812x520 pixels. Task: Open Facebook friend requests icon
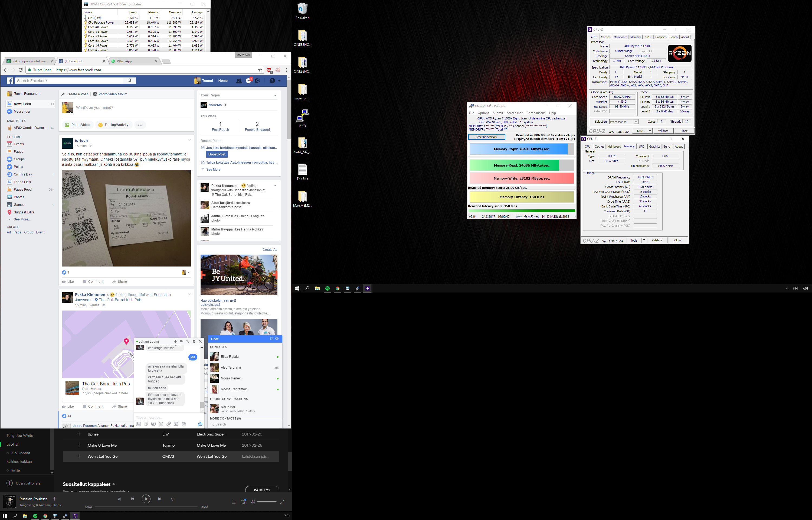coord(239,81)
